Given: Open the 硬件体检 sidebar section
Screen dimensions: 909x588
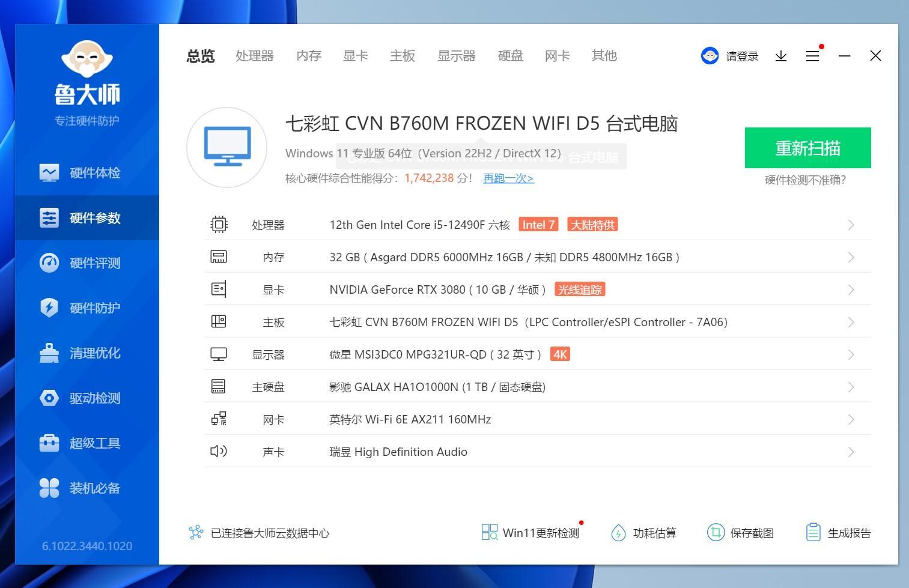Looking at the screenshot, I should (x=87, y=172).
